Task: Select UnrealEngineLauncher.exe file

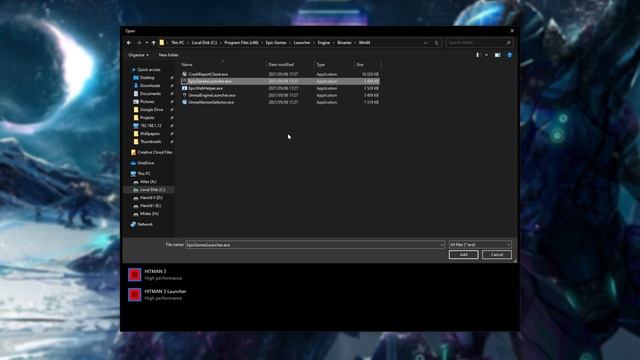Action: click(280, 95)
